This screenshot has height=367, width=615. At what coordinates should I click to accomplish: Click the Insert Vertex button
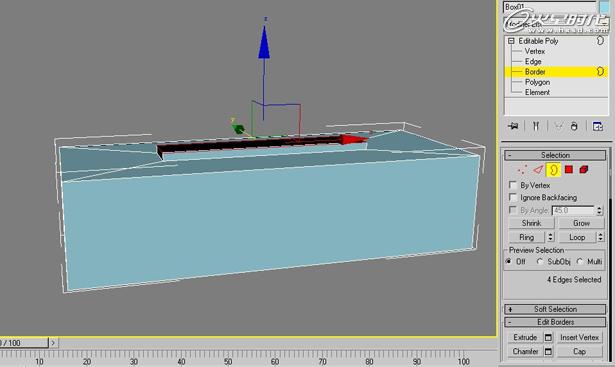[x=579, y=337]
